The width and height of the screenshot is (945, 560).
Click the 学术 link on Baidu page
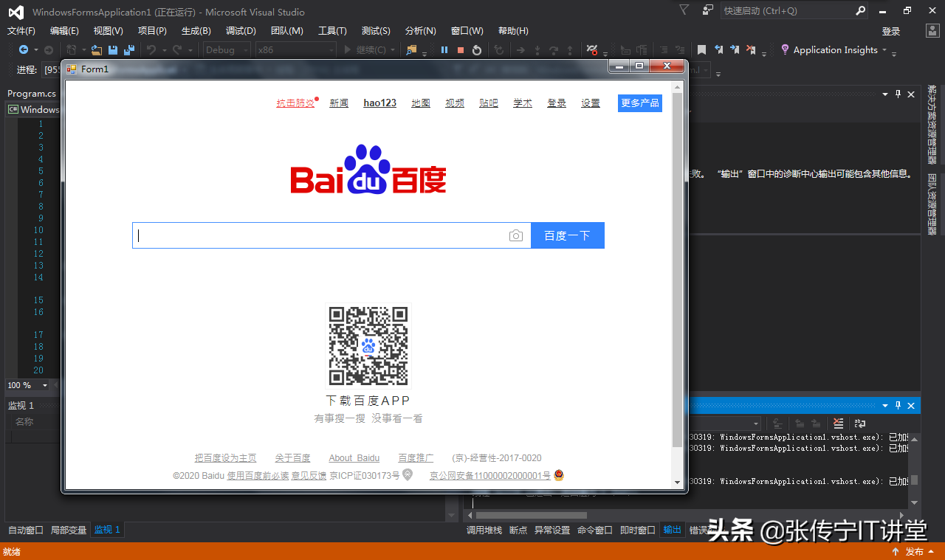click(x=523, y=103)
